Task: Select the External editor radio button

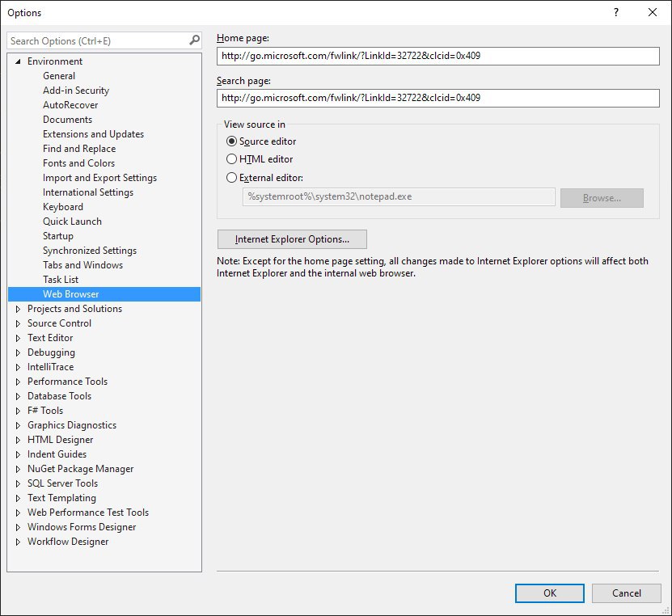Action: [231, 177]
